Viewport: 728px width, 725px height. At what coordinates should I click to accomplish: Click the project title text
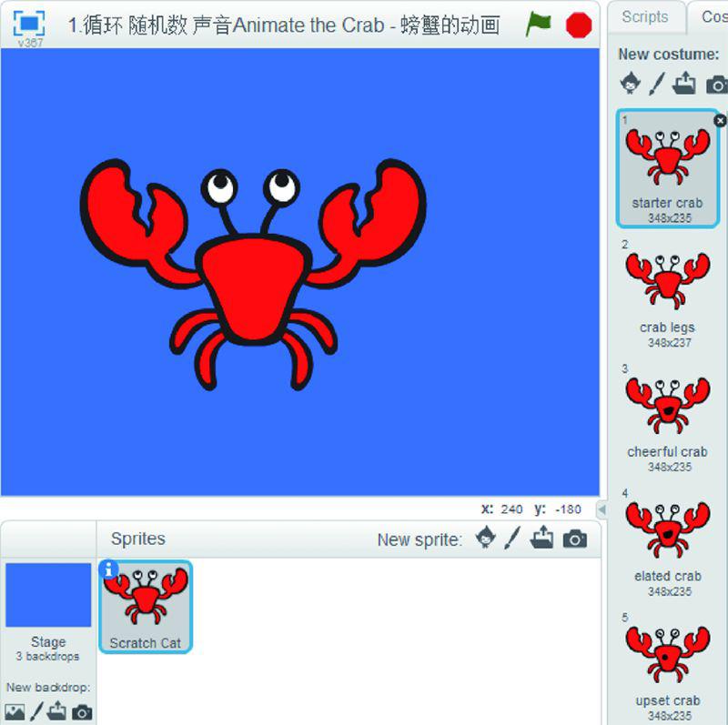284,25
